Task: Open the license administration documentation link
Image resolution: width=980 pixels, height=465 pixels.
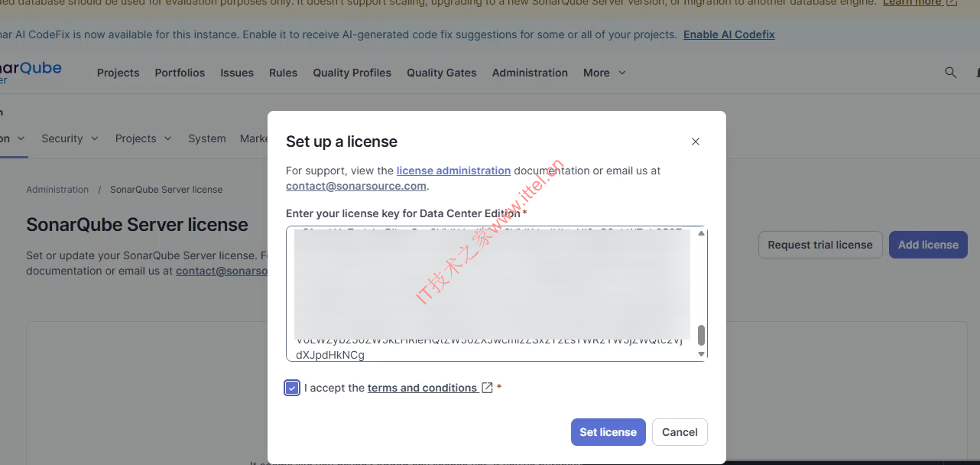Action: click(x=453, y=171)
